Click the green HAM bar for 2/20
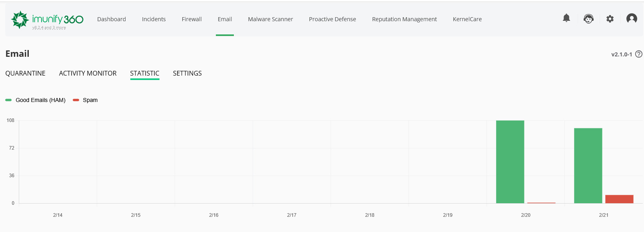644x232 pixels. tap(510, 162)
